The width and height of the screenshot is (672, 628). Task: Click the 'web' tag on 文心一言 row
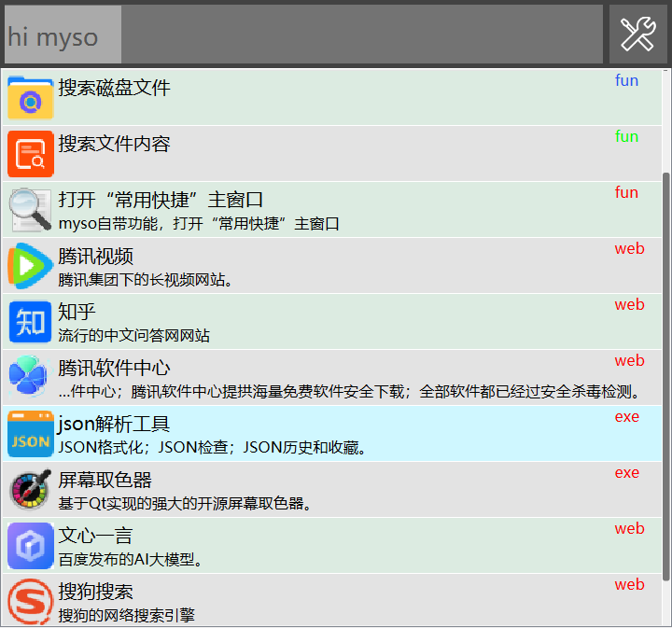point(630,529)
